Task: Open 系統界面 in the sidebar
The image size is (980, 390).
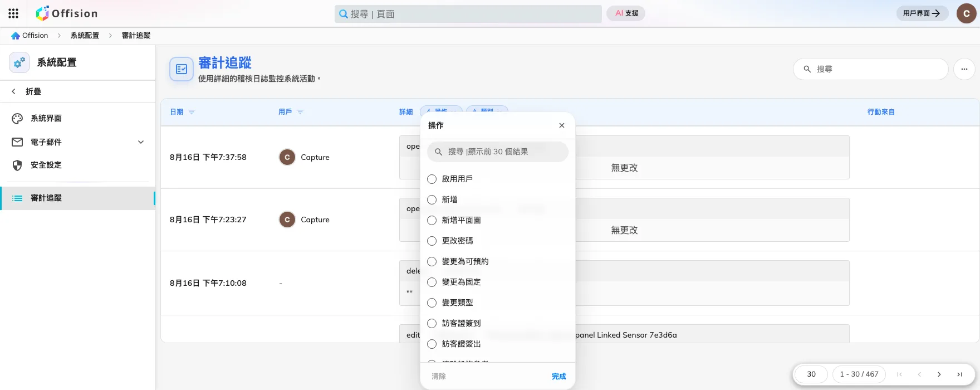Action: point(78,118)
